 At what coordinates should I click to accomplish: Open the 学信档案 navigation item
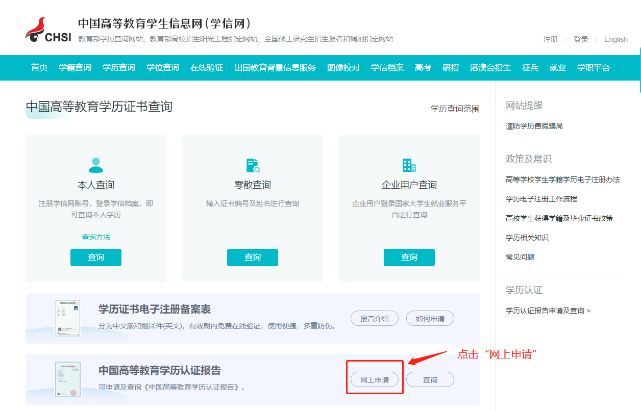point(387,68)
